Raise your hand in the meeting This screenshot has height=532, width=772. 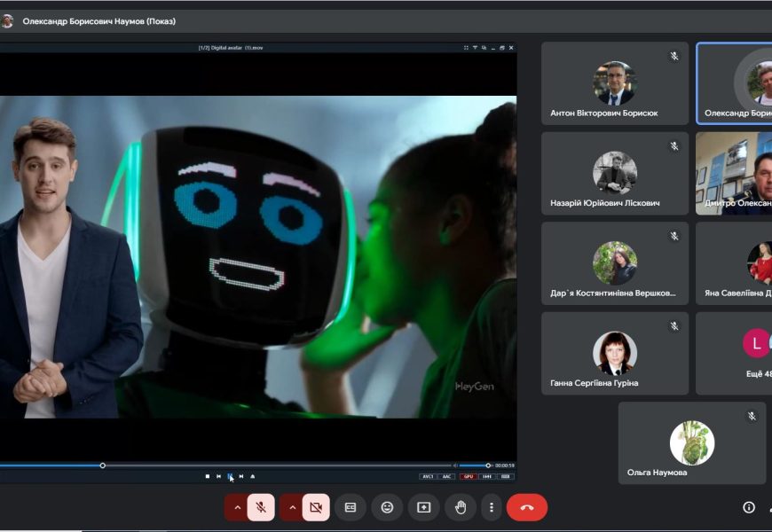point(461,507)
